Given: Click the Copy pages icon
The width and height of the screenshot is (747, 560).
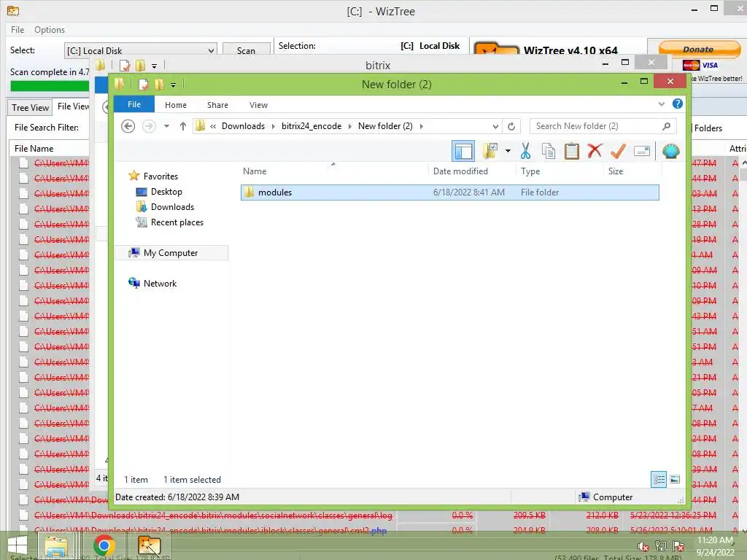Looking at the screenshot, I should click(x=549, y=152).
